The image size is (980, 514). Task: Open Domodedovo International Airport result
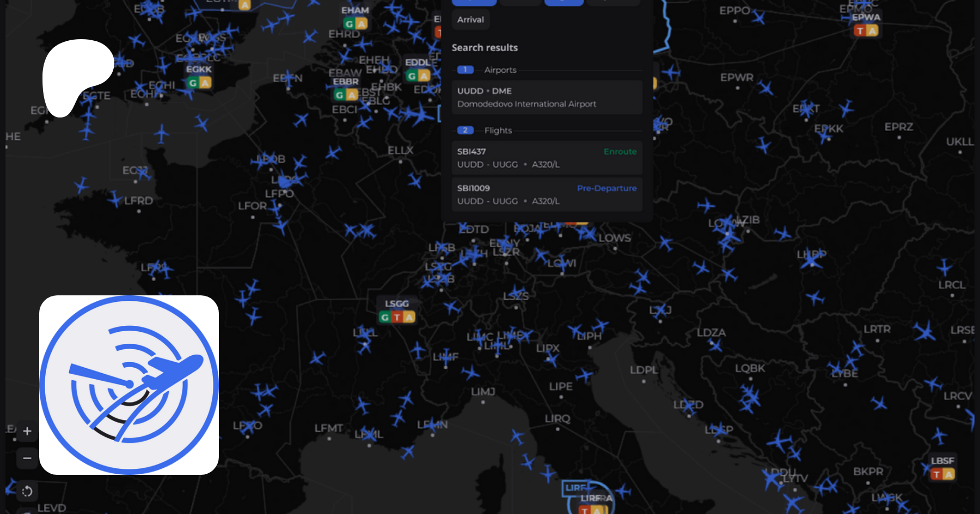(547, 97)
